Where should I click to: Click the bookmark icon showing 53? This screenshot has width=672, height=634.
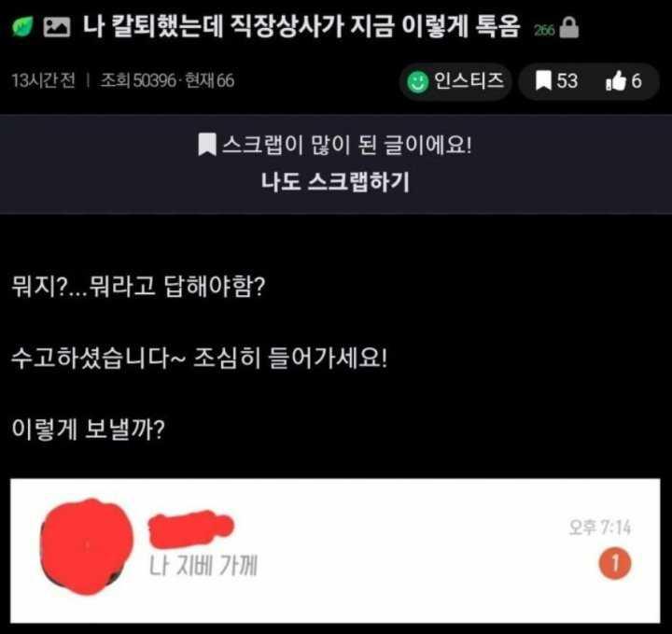tap(543, 81)
